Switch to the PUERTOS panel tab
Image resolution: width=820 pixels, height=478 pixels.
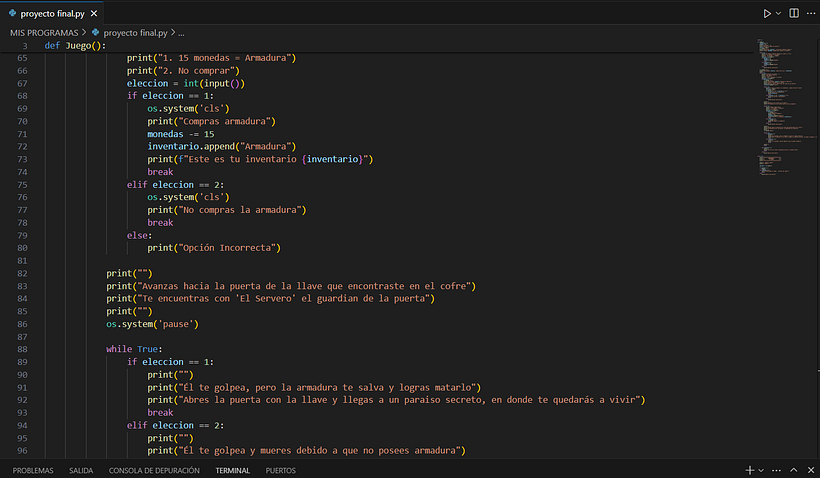pos(280,470)
